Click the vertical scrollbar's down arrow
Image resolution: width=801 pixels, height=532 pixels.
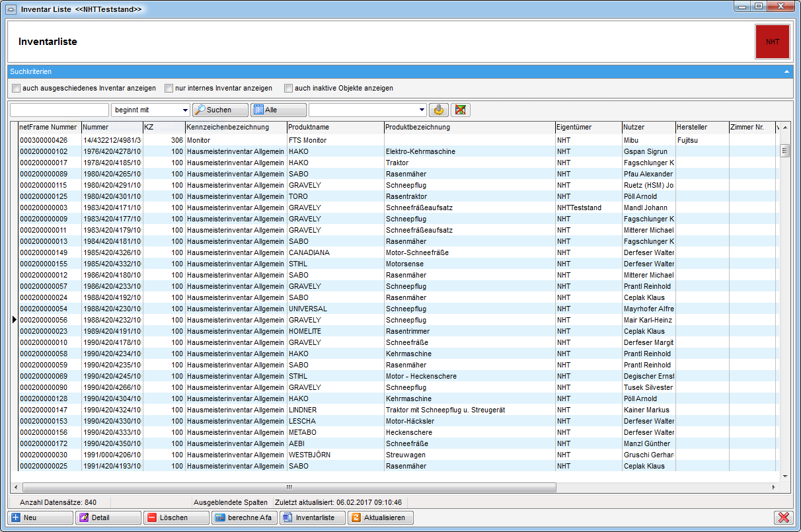coord(785,476)
